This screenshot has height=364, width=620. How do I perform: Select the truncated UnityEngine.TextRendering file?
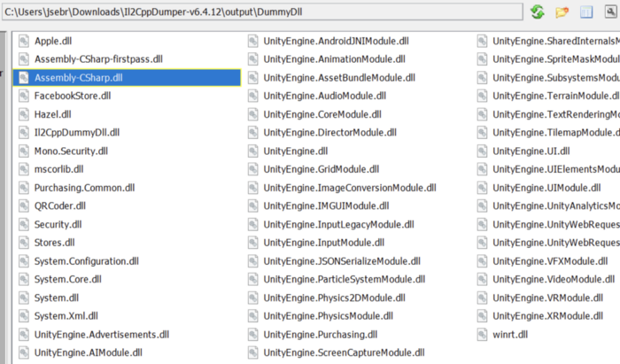coord(556,114)
